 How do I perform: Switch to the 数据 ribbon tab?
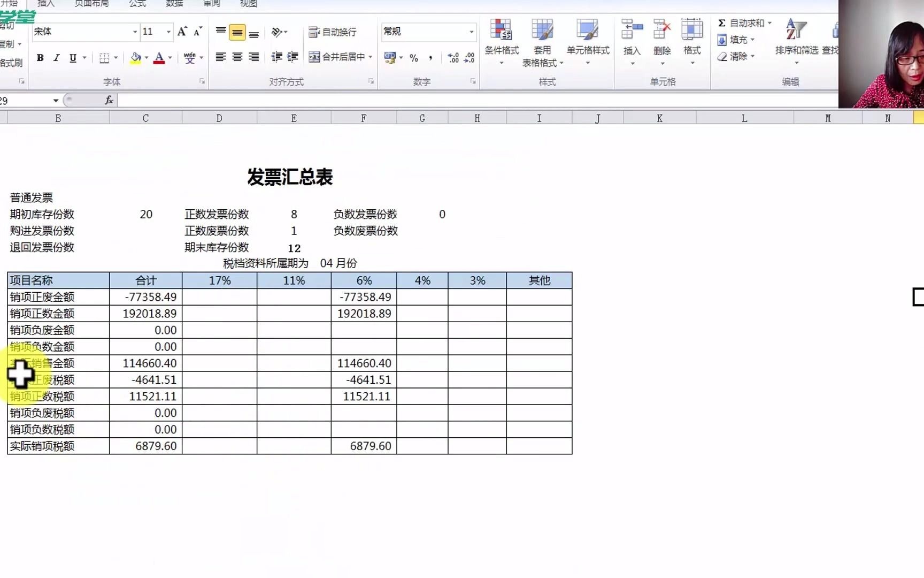[x=173, y=4]
